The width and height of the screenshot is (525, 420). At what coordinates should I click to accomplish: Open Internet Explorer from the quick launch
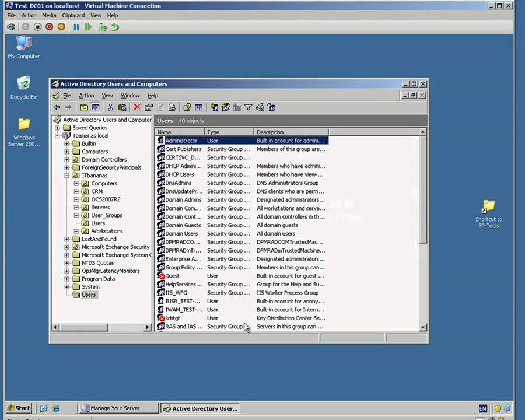click(56, 408)
